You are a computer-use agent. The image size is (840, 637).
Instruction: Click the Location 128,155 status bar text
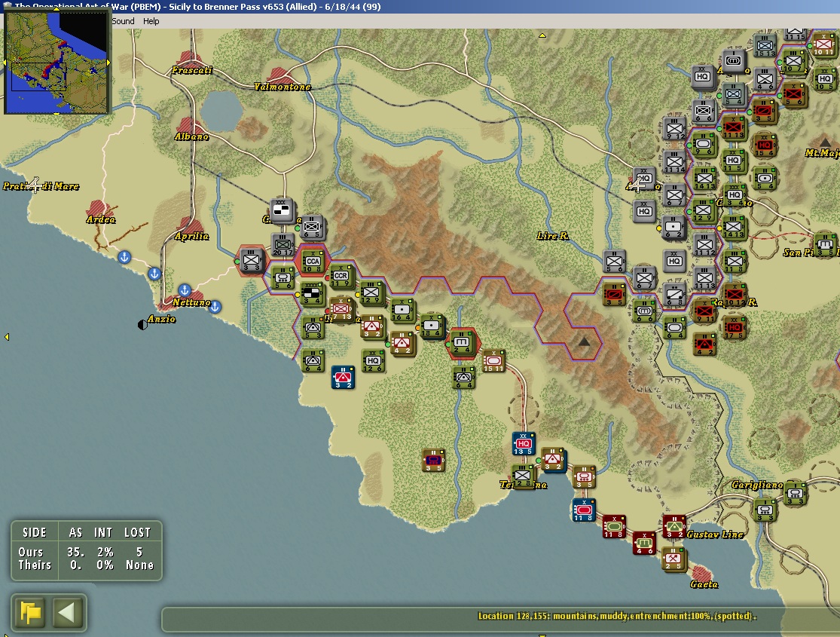(x=617, y=616)
